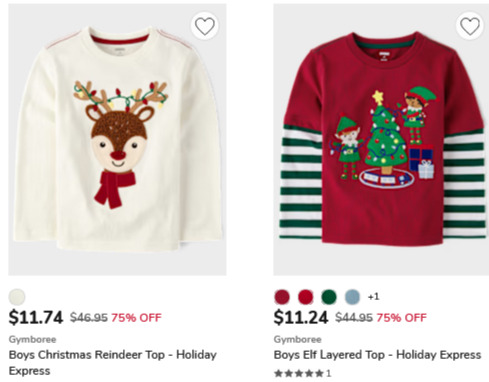Choose the dark red swatch on Elf Top

click(282, 297)
